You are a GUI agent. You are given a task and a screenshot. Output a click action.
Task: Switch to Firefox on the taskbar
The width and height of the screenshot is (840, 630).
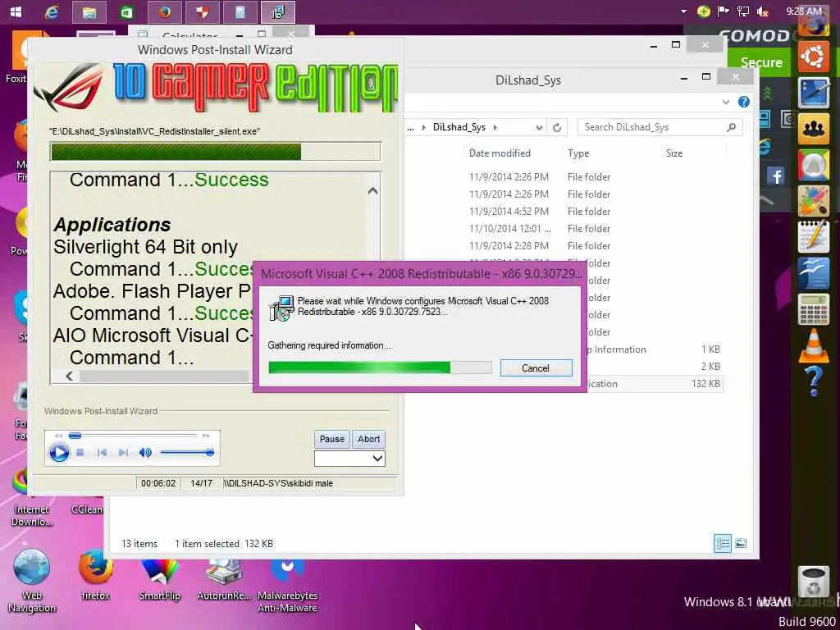(164, 11)
